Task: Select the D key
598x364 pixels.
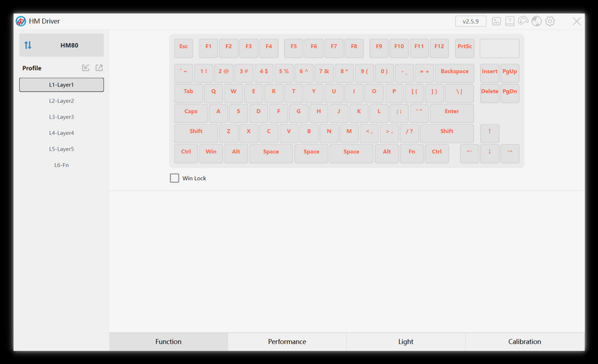Action: [x=258, y=113]
